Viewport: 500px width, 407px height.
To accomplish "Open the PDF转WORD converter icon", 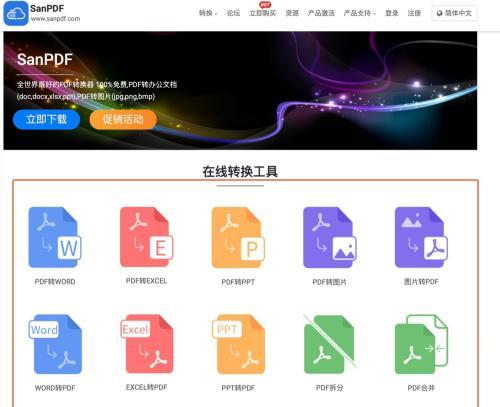I will tap(55, 237).
